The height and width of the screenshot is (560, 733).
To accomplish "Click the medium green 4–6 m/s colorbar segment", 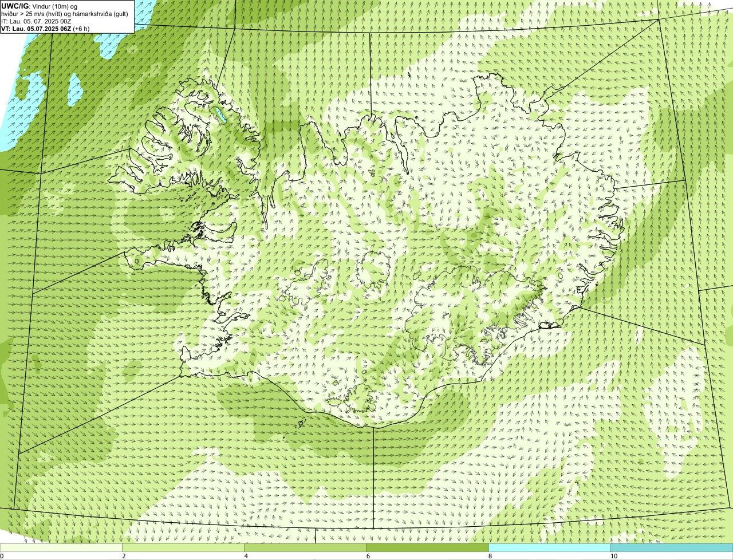I will pyautogui.click(x=305, y=547).
